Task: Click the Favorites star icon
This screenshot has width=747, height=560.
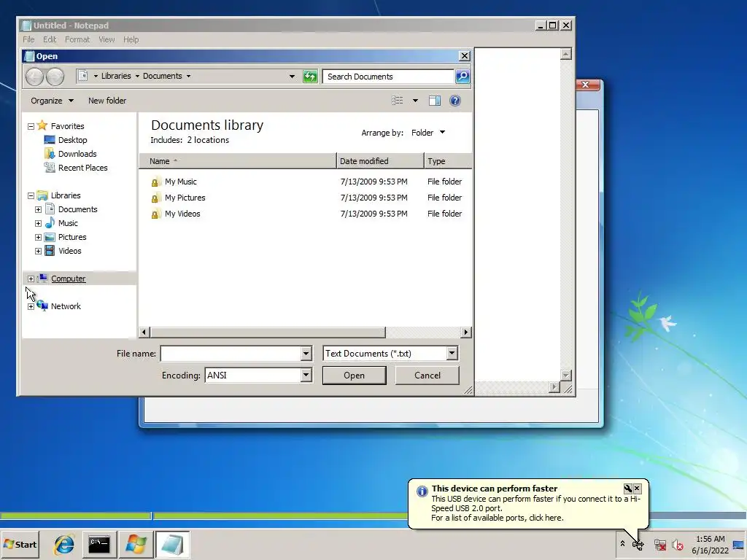Action: (42, 125)
